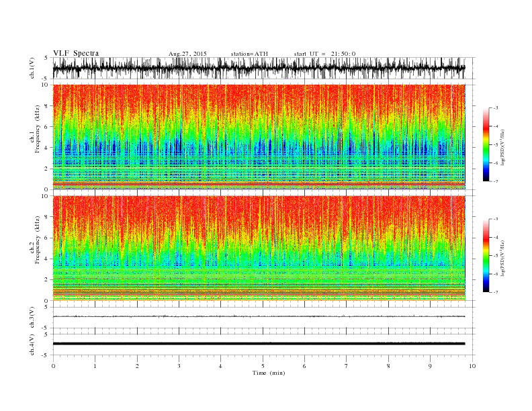Click time-axis tick label "5" at bottom

tap(263, 366)
